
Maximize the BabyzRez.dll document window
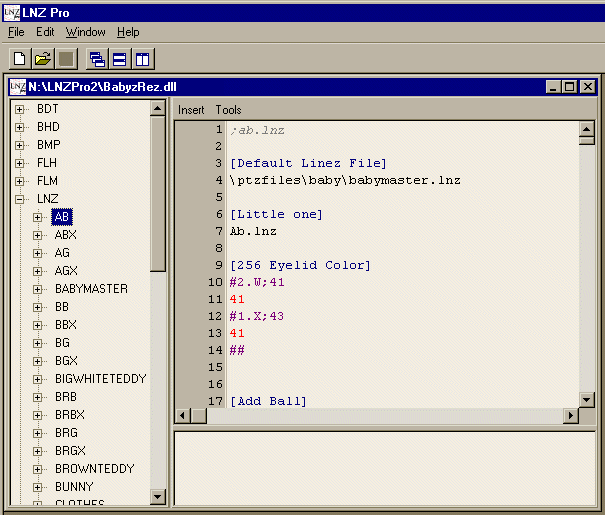pyautogui.click(x=570, y=87)
